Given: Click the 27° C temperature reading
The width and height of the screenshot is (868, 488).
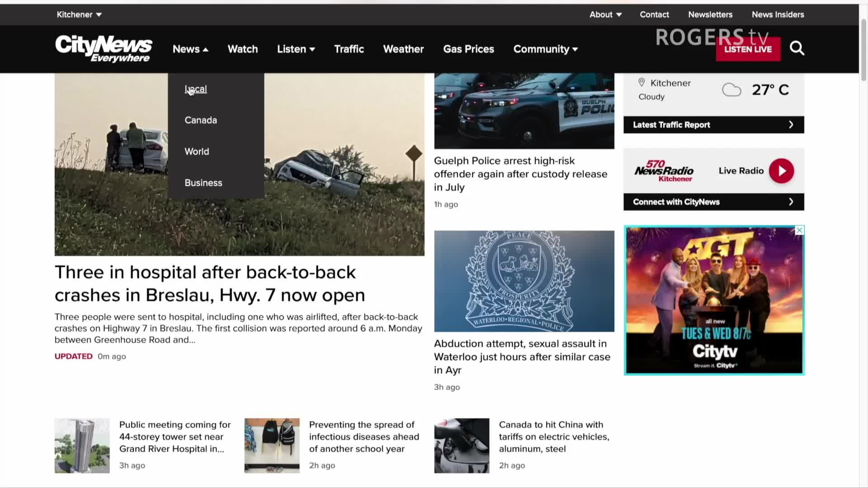Looking at the screenshot, I should pyautogui.click(x=770, y=90).
